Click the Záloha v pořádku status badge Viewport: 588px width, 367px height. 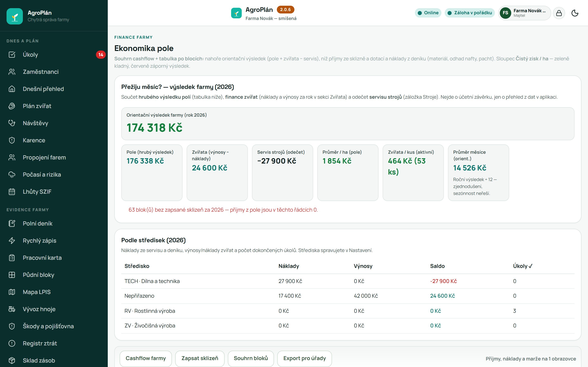(x=469, y=13)
